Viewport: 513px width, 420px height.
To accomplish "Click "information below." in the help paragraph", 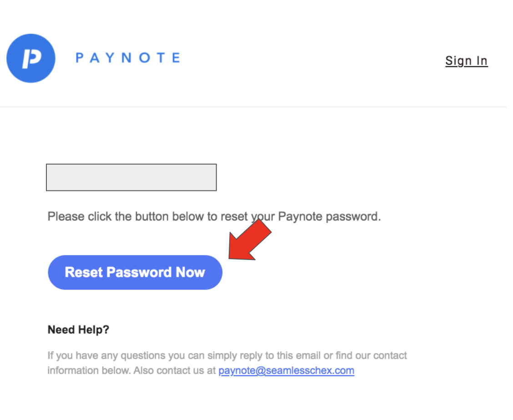I will (89, 370).
